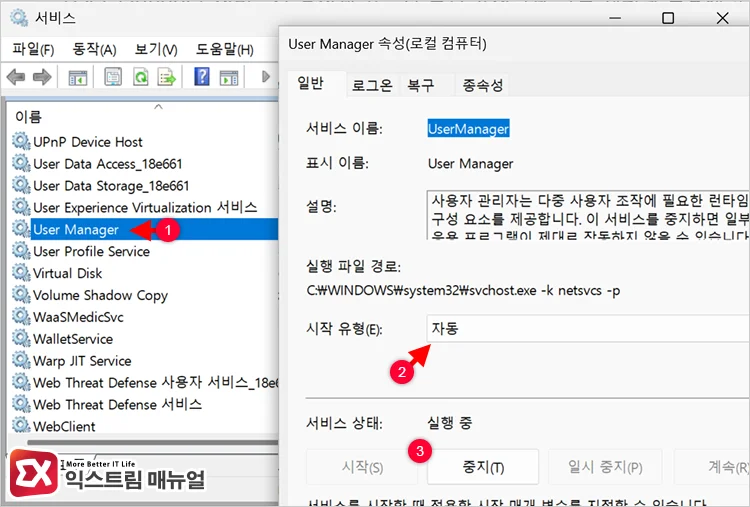Screen dimensions: 750x507
Task: Click the Start Service play toolbar icon
Action: tap(266, 77)
